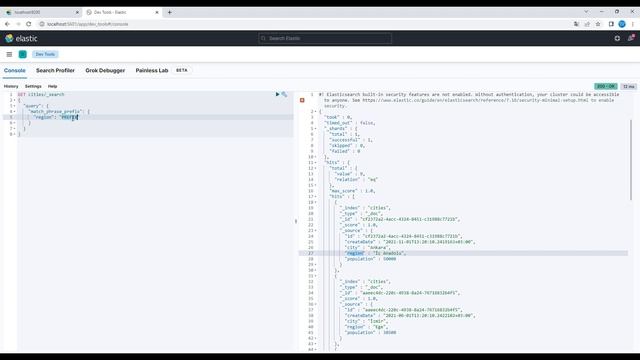The image size is (640, 360).
Task: Select the Dev Tools - Elastic browser tab
Action: pos(122,12)
